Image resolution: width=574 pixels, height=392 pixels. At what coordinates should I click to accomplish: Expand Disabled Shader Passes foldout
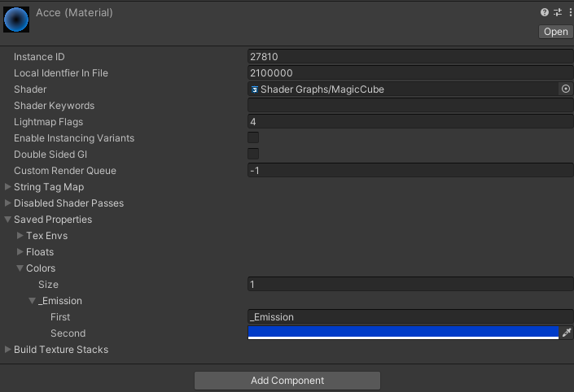[7, 203]
